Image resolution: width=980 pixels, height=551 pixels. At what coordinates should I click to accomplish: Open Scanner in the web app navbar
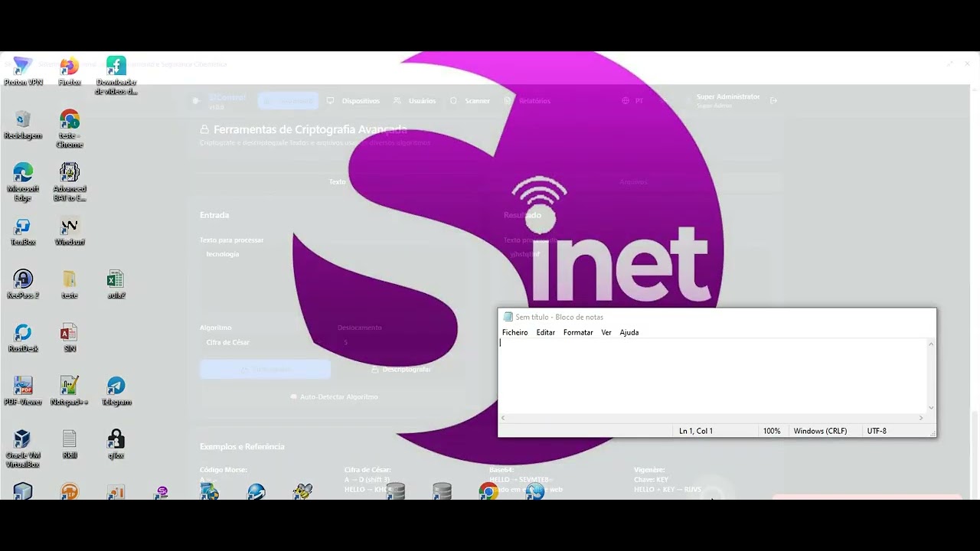[x=469, y=101]
